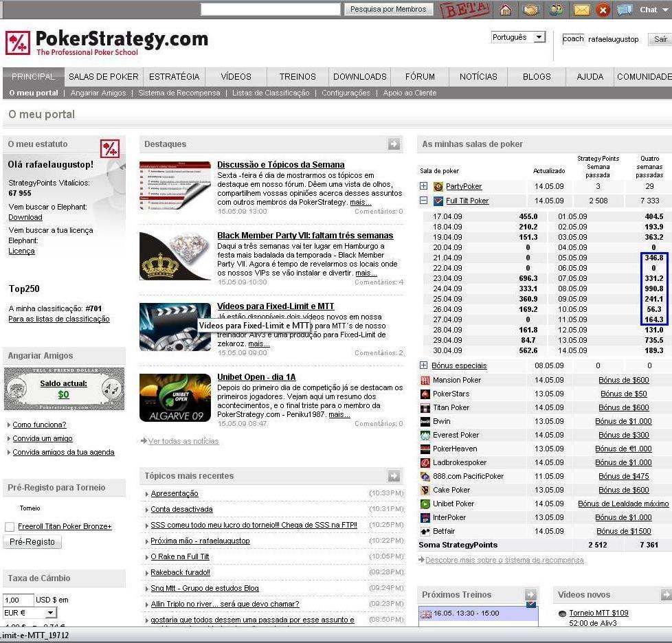Collapse the Full Tilt Poker row
Viewport: 672px width, 643px height.
click(x=423, y=200)
